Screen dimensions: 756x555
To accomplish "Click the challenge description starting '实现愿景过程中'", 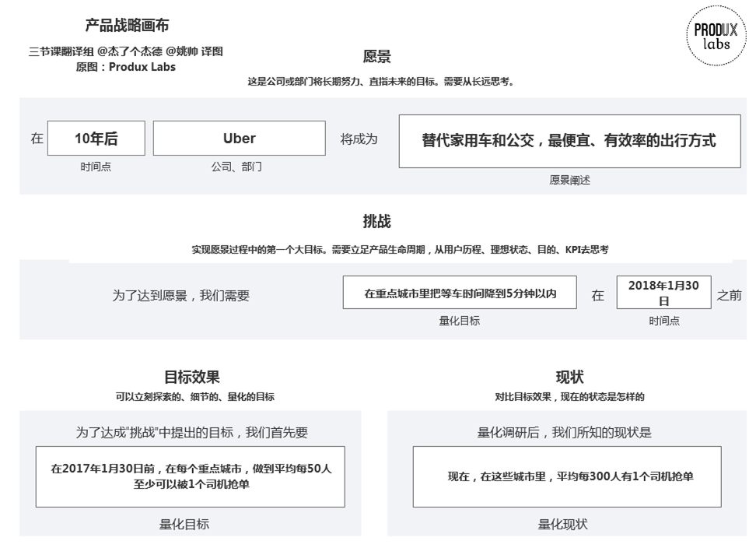I will click(x=401, y=250).
